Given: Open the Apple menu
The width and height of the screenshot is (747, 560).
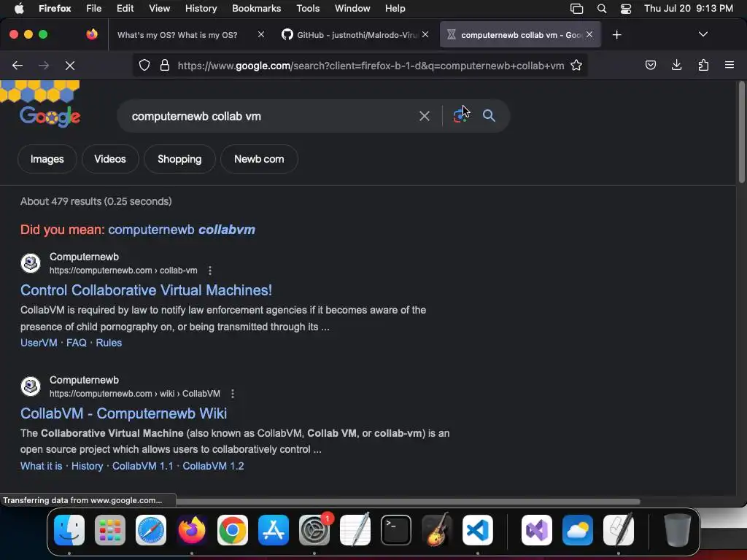Looking at the screenshot, I should click(19, 8).
